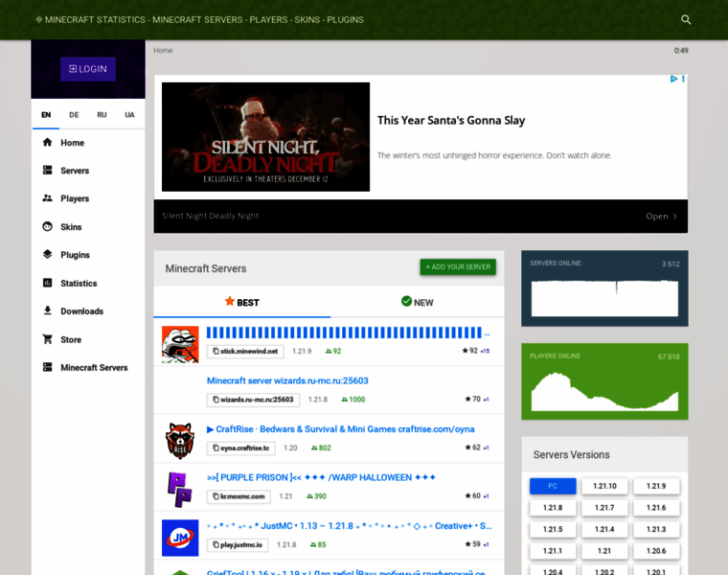
Task: Switch to the NEW servers tab
Action: pyautogui.click(x=418, y=302)
